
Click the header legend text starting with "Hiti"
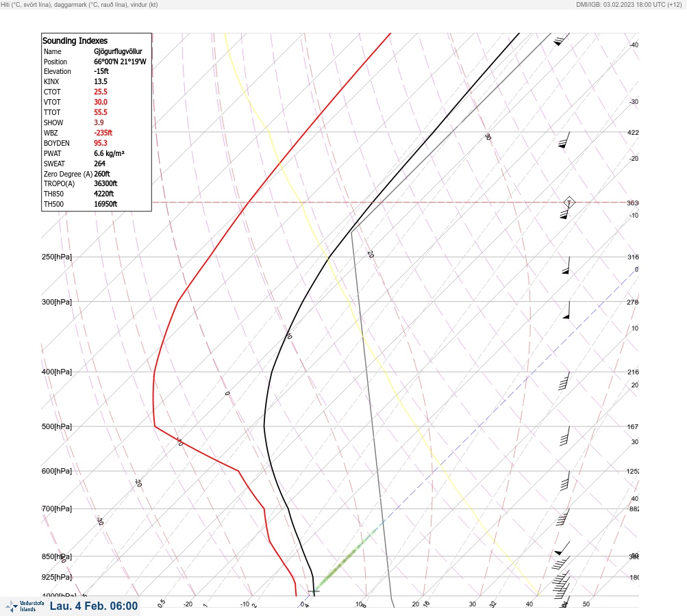(79, 4)
